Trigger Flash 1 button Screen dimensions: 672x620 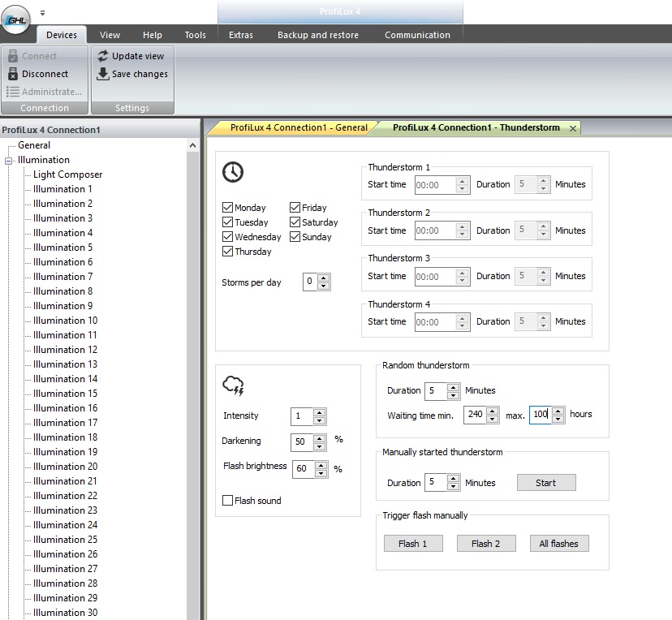pyautogui.click(x=413, y=543)
